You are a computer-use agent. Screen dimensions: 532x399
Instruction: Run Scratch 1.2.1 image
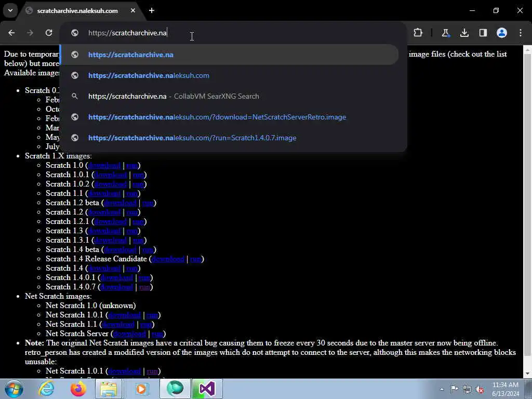click(x=138, y=221)
